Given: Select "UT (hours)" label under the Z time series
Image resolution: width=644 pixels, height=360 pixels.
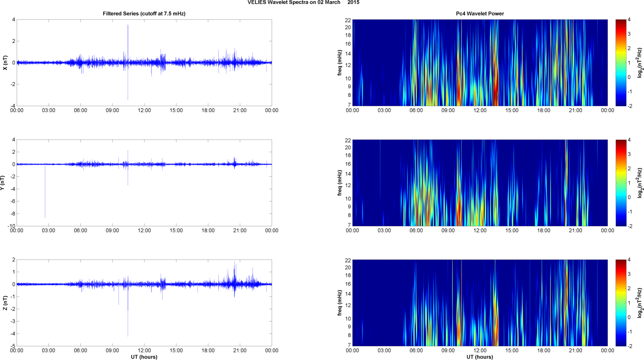Looking at the screenshot, I should [144, 357].
